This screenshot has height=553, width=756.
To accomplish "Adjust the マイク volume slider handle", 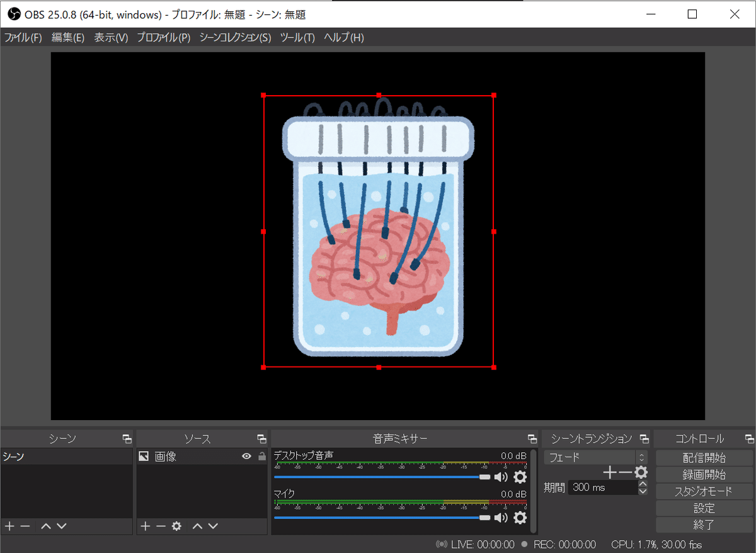I will tap(484, 518).
